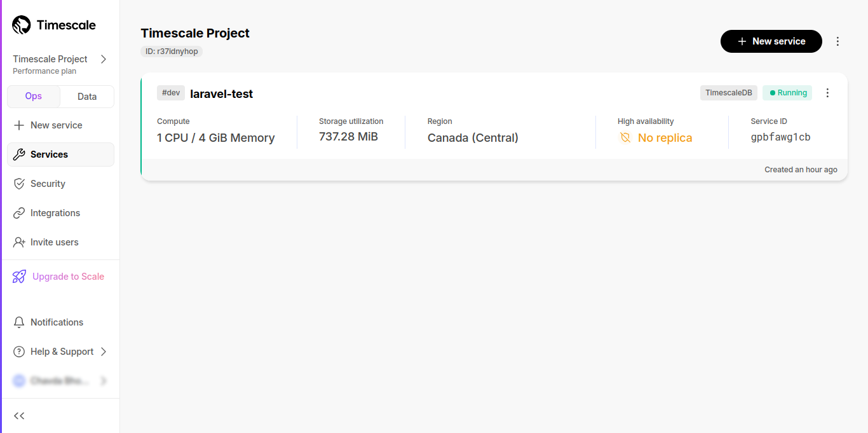Viewport: 868px width, 433px height.
Task: Click the Canada (Central) region value
Action: [x=473, y=138]
